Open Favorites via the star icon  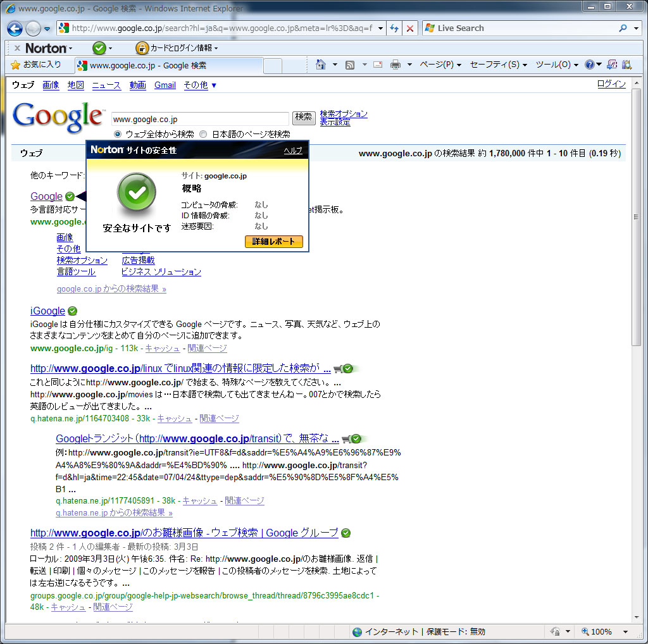point(15,65)
